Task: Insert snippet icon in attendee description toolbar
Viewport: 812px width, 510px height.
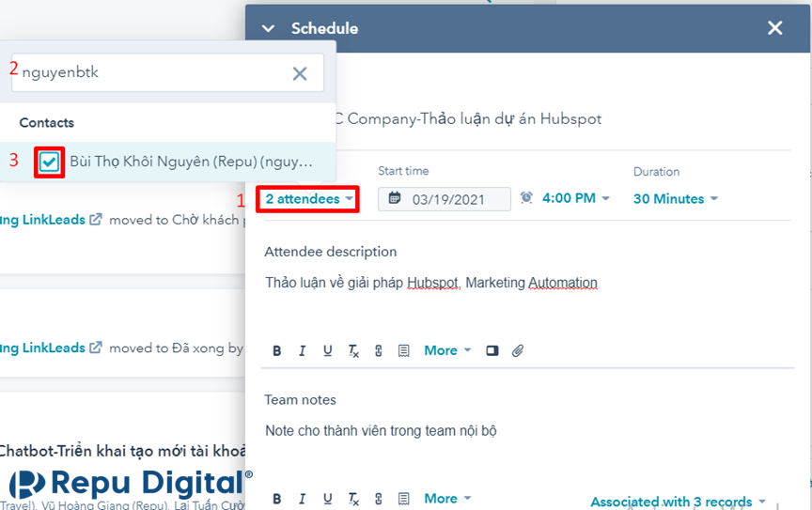Action: point(403,351)
